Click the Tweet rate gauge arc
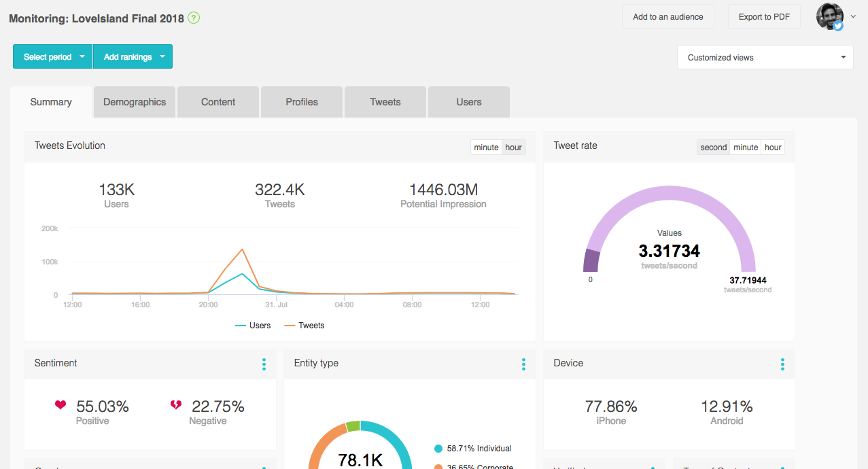Screen dimensions: 868x469 pyautogui.click(x=669, y=194)
